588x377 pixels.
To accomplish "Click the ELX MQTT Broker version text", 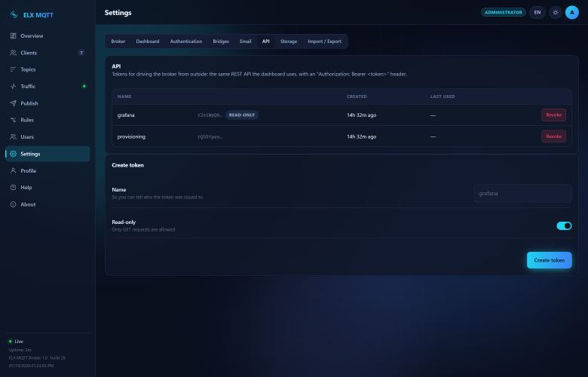I will (x=37, y=358).
